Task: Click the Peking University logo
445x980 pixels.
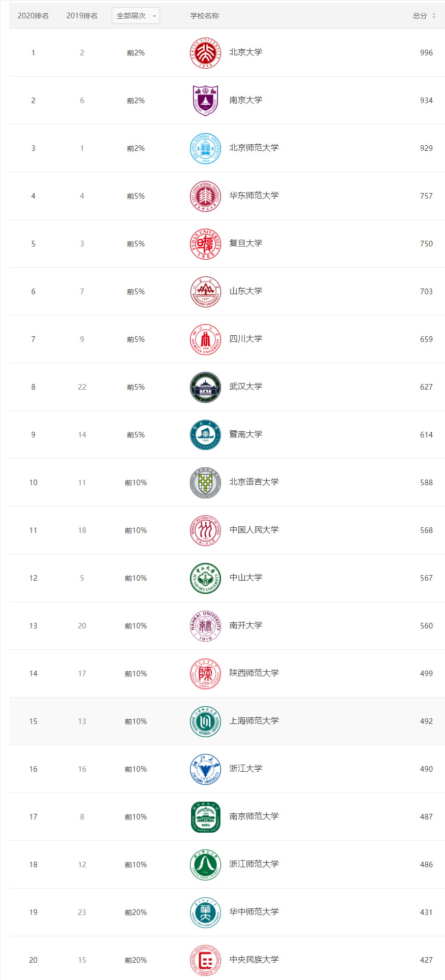Action: [205, 52]
